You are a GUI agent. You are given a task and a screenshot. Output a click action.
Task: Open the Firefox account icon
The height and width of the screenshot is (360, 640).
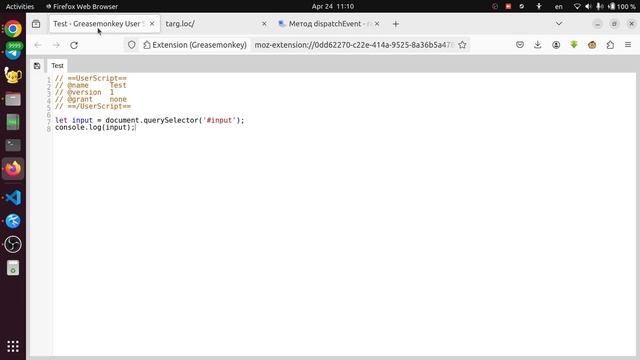pyautogui.click(x=556, y=45)
